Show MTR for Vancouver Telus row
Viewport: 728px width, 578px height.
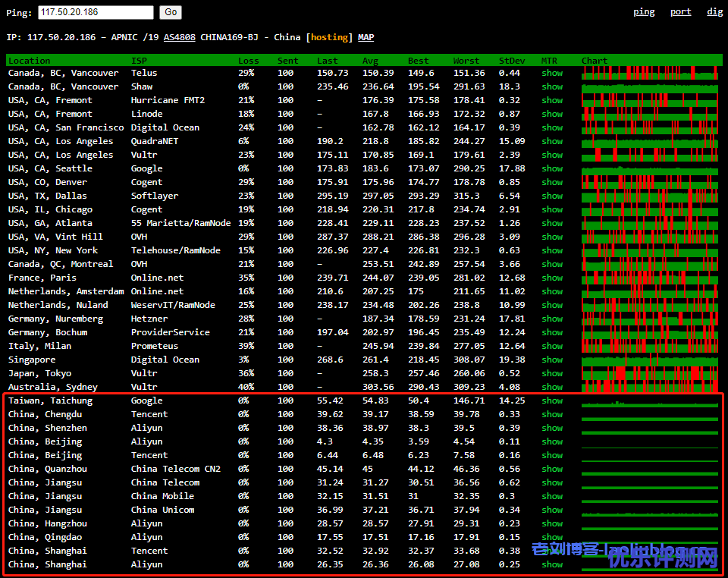[552, 73]
